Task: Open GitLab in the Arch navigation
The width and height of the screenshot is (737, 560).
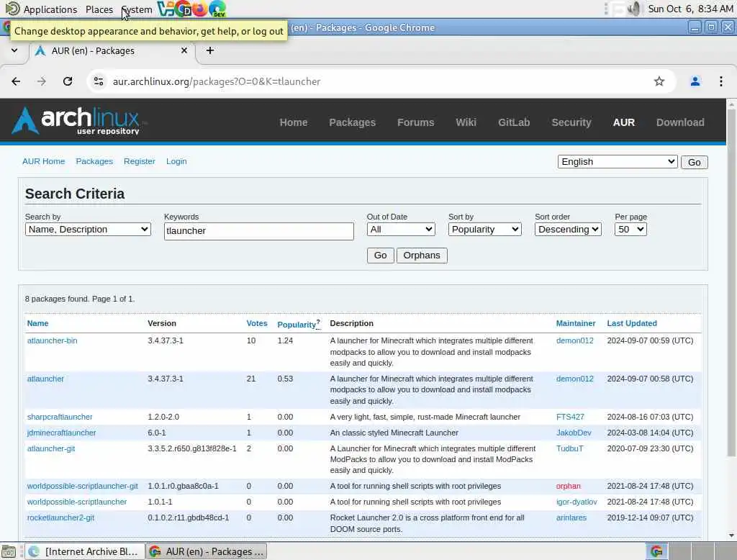Action: point(514,122)
